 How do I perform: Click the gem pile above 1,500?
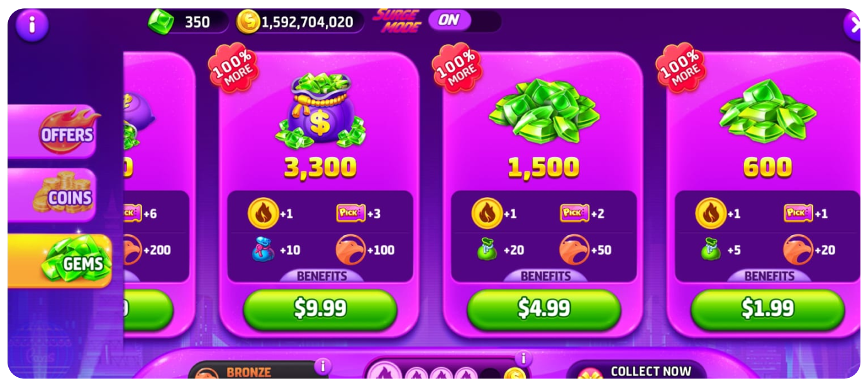coord(543,111)
